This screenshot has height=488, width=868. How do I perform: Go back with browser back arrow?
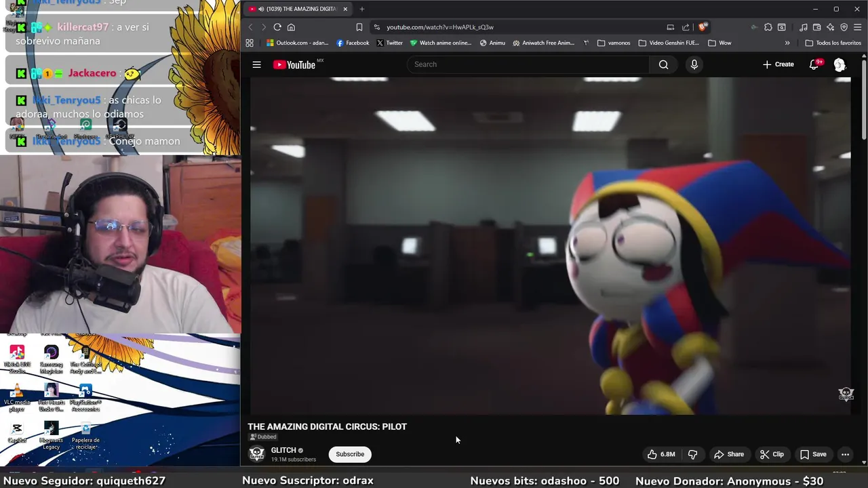[250, 27]
